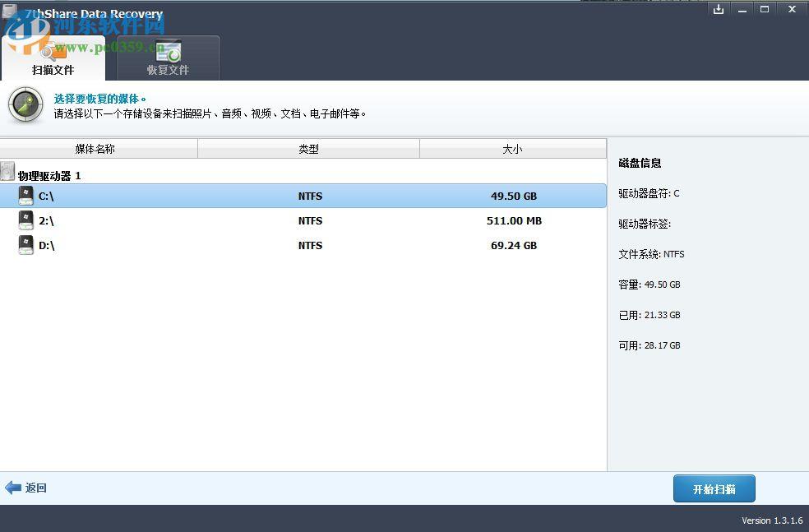This screenshot has width=809, height=532.
Task: Click the download update icon in the title bar
Action: tap(718, 9)
